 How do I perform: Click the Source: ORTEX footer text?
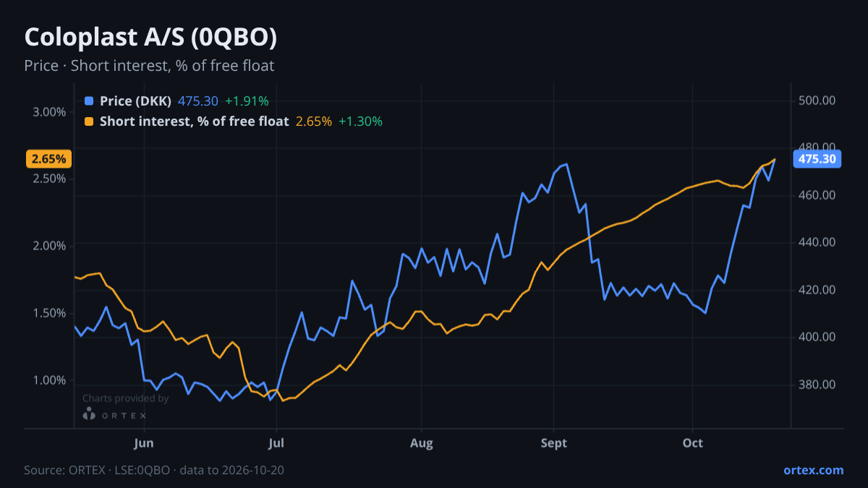[x=154, y=470]
